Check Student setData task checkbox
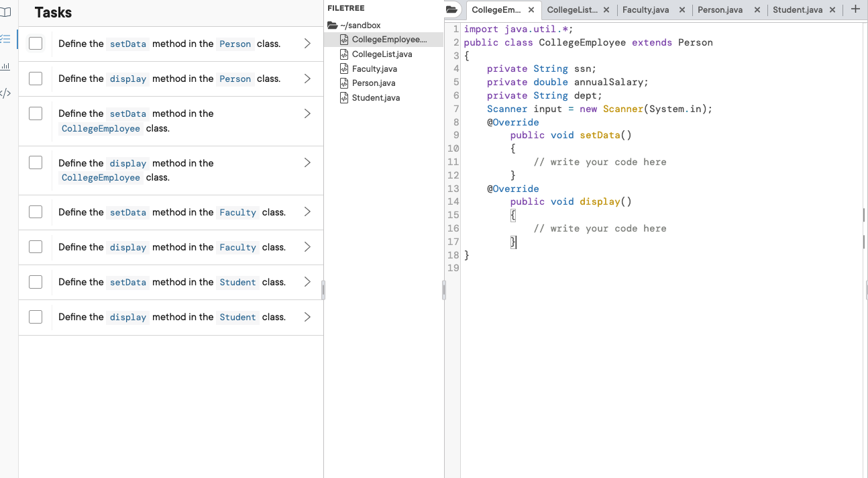The width and height of the screenshot is (868, 478). [x=36, y=282]
